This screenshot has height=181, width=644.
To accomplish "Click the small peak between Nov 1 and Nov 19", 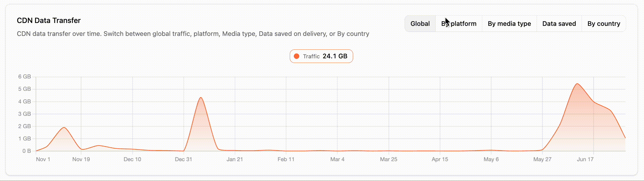I will [x=64, y=128].
